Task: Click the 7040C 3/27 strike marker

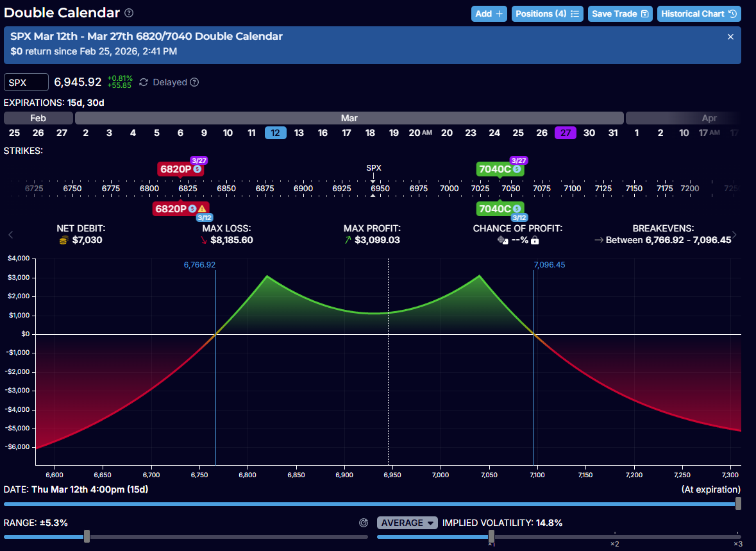Action: coord(500,169)
